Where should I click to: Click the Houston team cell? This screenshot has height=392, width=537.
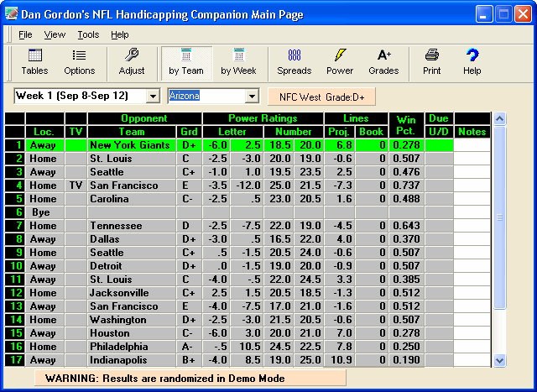coord(132,333)
